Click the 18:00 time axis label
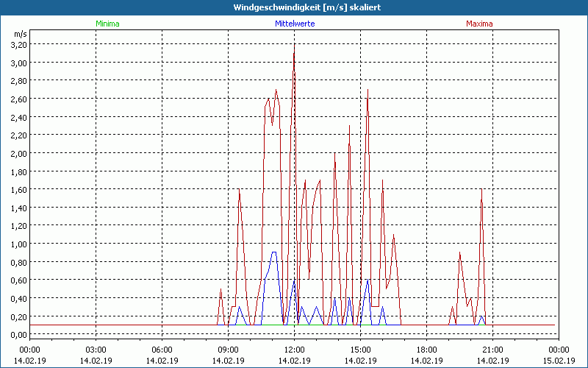Viewport: 588px width, 368px height. (426, 350)
